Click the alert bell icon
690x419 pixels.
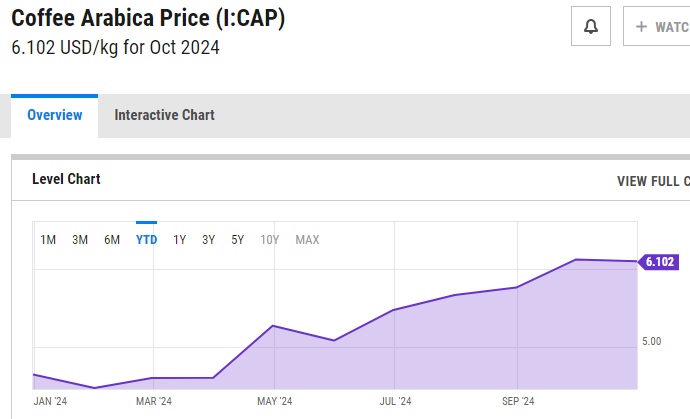coord(591,26)
